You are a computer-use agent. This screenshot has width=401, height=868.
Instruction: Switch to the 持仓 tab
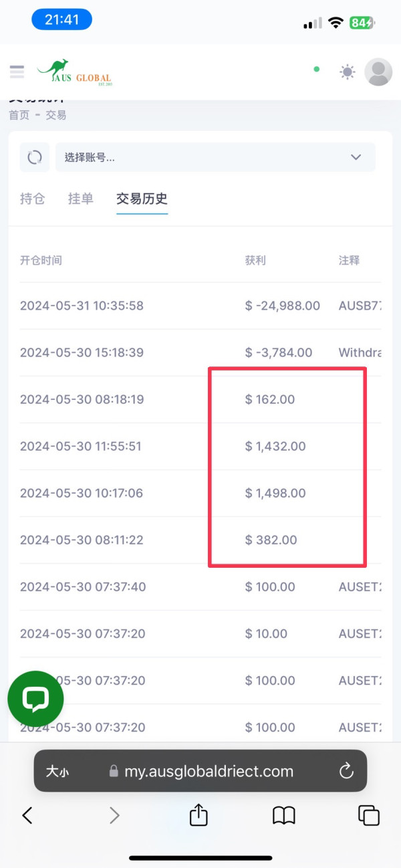(32, 199)
